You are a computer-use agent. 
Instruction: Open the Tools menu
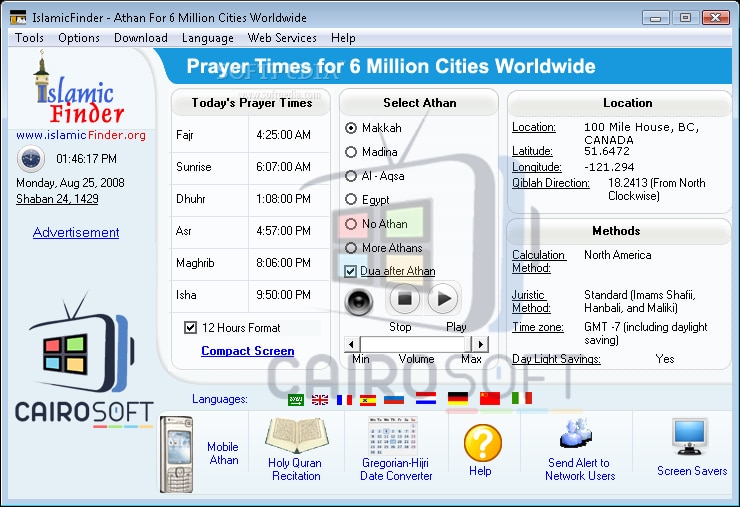[29, 38]
